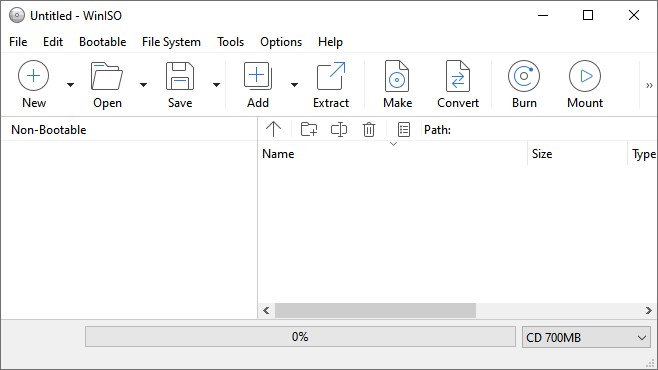This screenshot has height=370, width=658.
Task: Expand the toolbar overflow chevron
Action: 649,86
